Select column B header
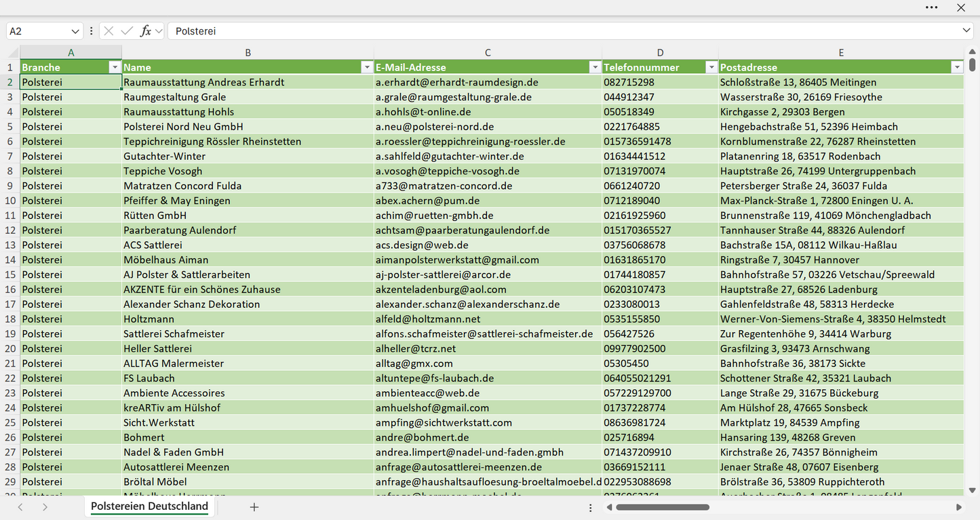This screenshot has height=520, width=980. [248, 52]
